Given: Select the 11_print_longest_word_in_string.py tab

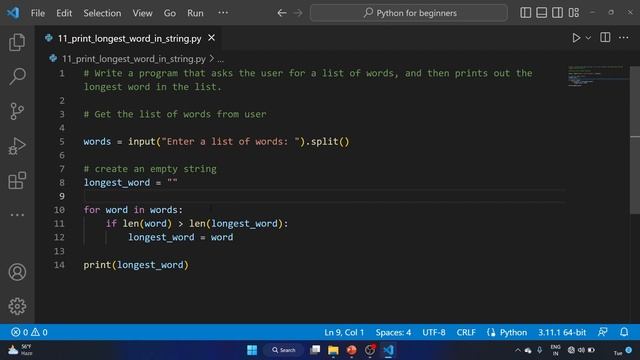Looking at the screenshot, I should click(129, 38).
